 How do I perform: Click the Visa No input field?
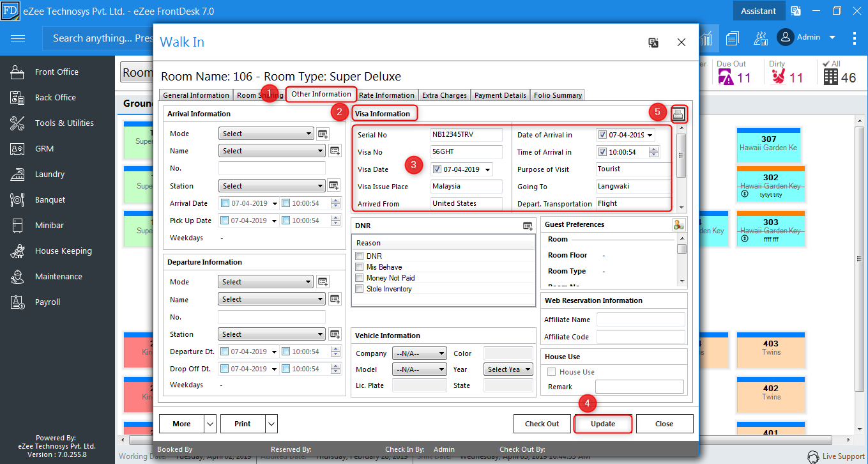click(466, 152)
